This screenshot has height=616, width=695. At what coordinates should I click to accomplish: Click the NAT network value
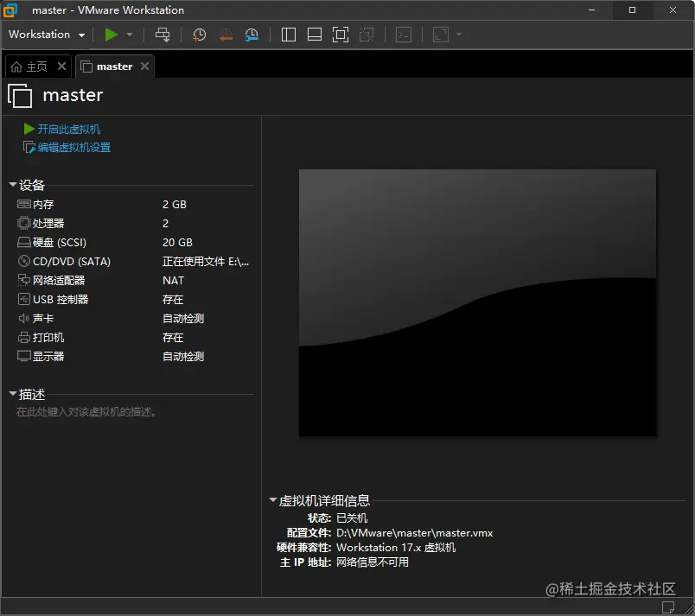tap(173, 280)
